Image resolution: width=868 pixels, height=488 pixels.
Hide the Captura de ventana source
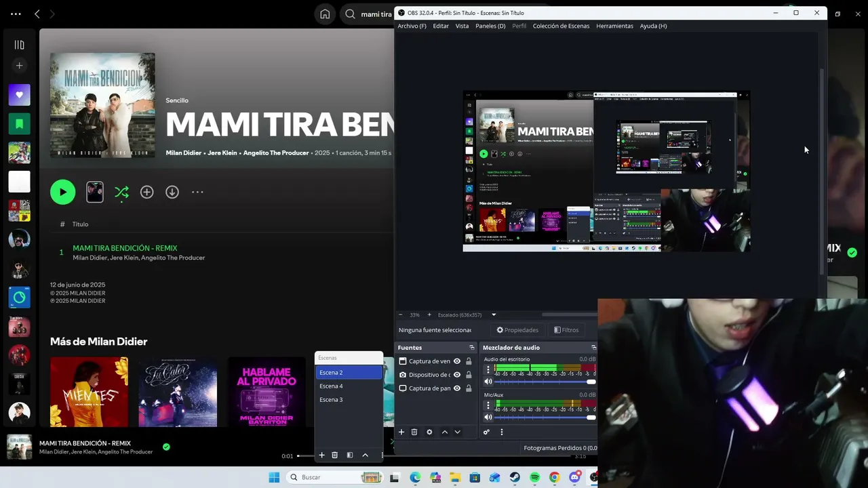457,361
